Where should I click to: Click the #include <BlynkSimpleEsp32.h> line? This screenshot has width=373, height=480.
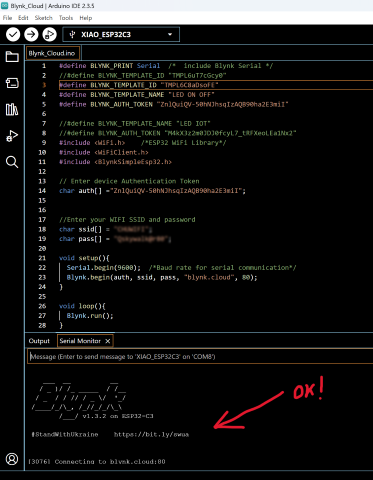point(115,162)
